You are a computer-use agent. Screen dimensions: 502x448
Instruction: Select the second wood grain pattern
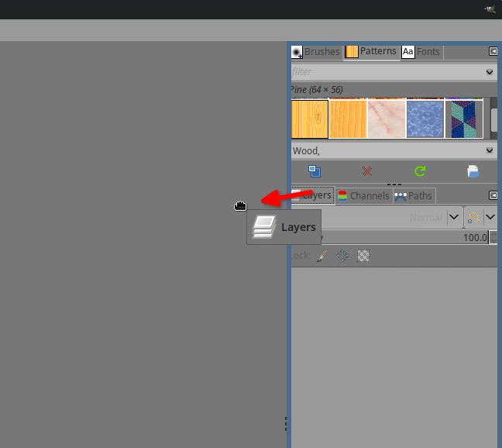[348, 119]
